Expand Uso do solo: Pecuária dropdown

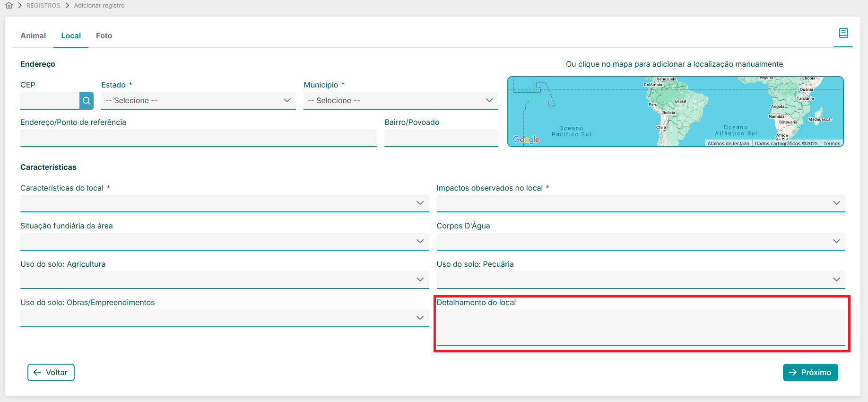[641, 280]
